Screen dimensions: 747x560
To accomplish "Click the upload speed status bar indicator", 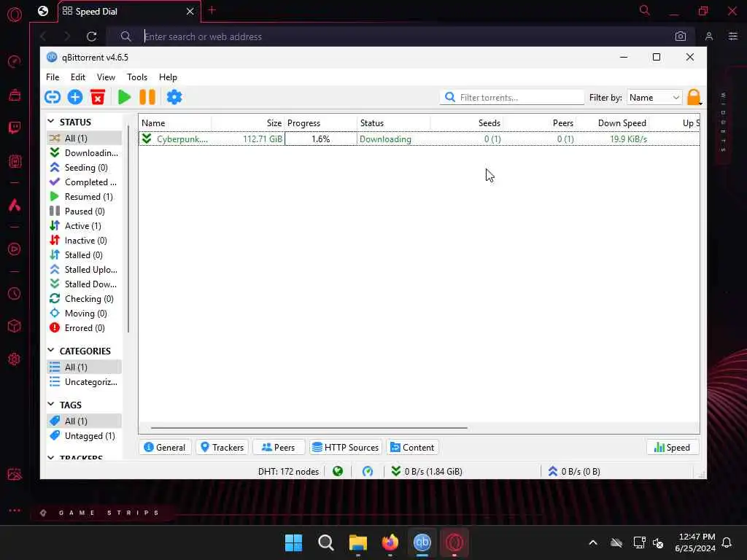I will point(573,472).
